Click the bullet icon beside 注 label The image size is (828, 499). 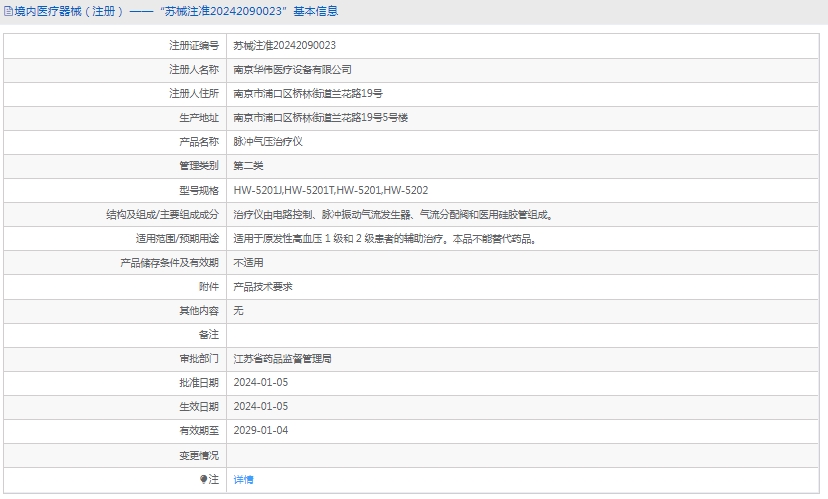203,480
